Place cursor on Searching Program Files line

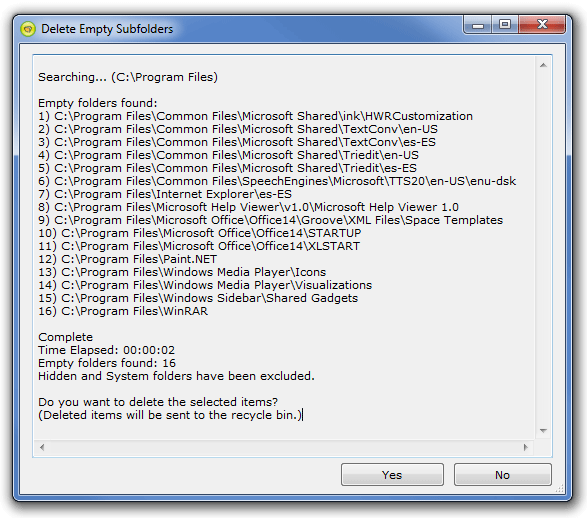(128, 77)
